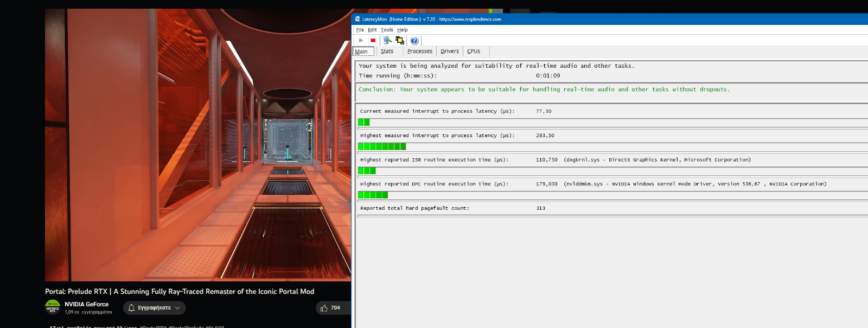The image size is (868, 328).
Task: Like the video with the thumbs-up button
Action: click(331, 308)
